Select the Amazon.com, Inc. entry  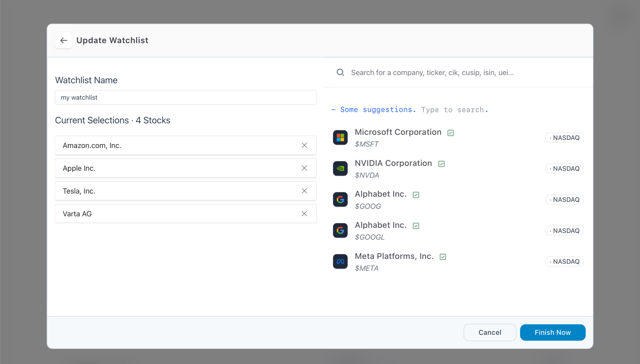(186, 145)
